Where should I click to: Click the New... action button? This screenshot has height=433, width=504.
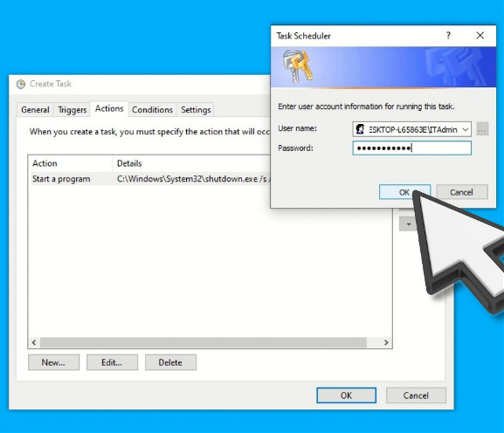[x=53, y=362]
